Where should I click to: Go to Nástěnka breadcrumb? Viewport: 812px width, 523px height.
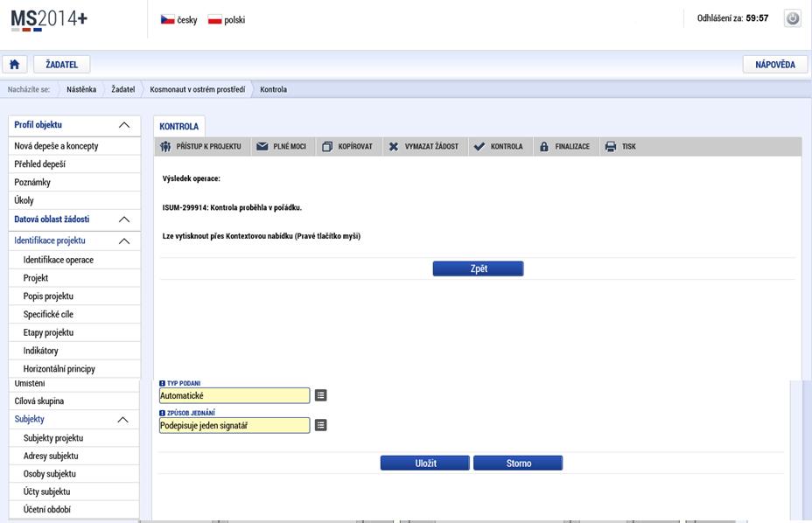(81, 89)
